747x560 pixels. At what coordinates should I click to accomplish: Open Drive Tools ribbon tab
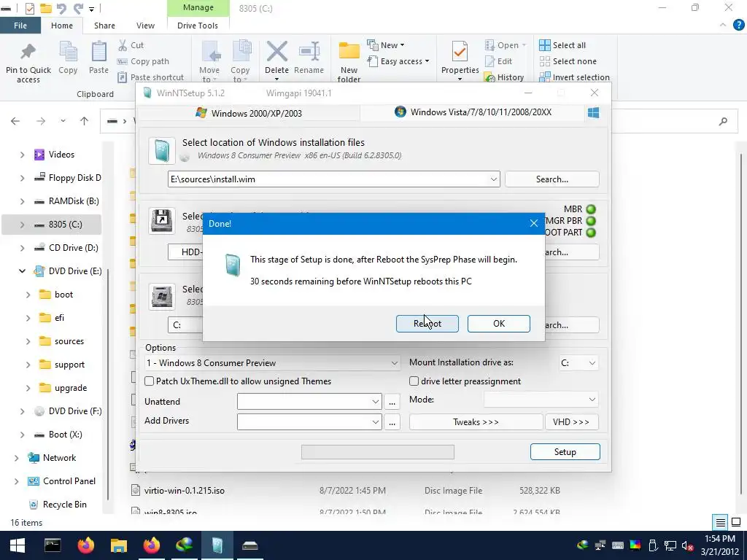tap(198, 26)
